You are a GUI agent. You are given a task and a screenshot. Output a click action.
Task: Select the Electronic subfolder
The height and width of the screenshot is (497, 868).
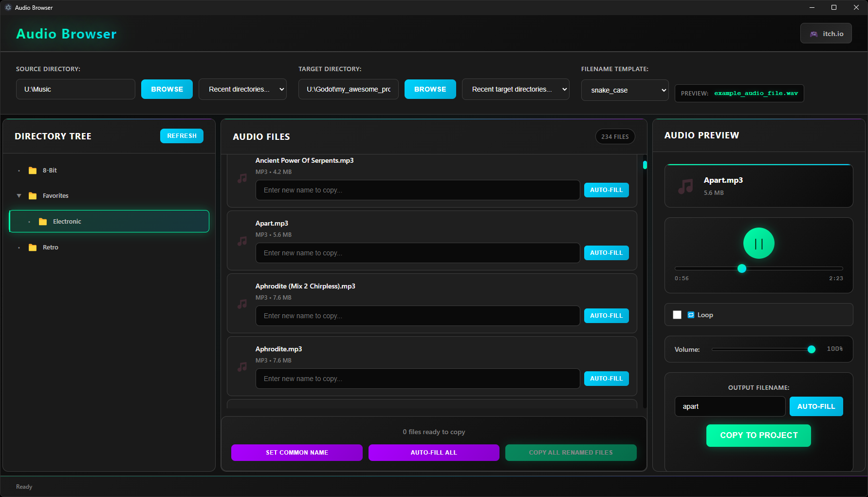pos(109,221)
